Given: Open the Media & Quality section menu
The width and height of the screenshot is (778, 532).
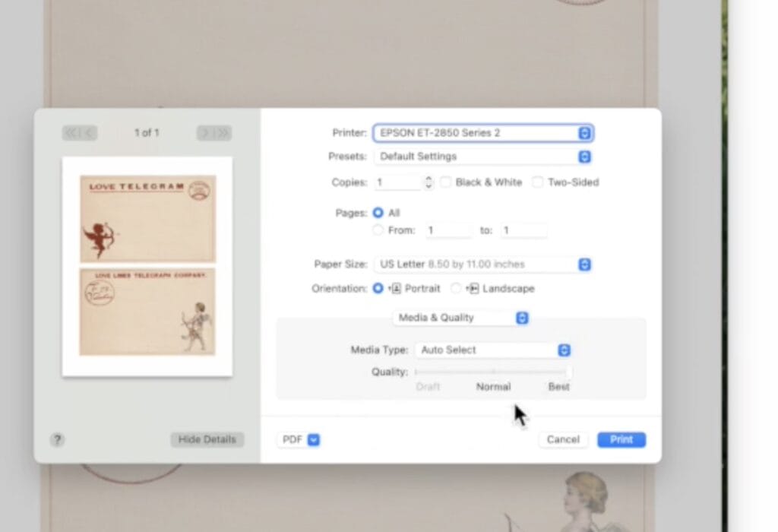Looking at the screenshot, I should [461, 318].
